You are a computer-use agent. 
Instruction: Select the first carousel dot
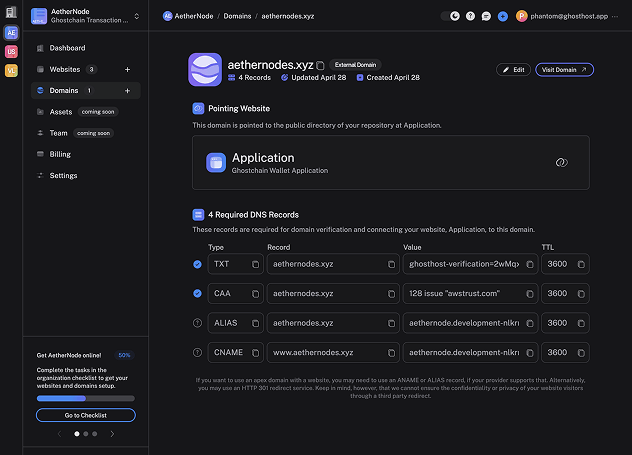(x=77, y=434)
